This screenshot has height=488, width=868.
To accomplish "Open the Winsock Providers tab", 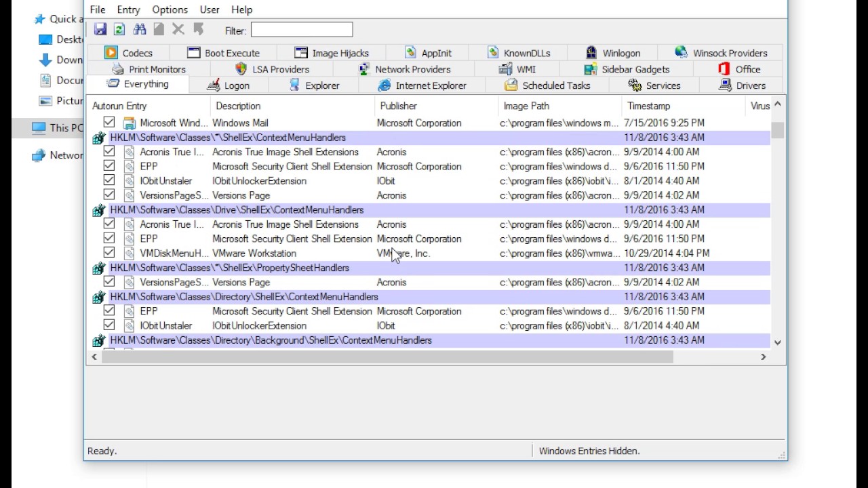I will point(721,53).
